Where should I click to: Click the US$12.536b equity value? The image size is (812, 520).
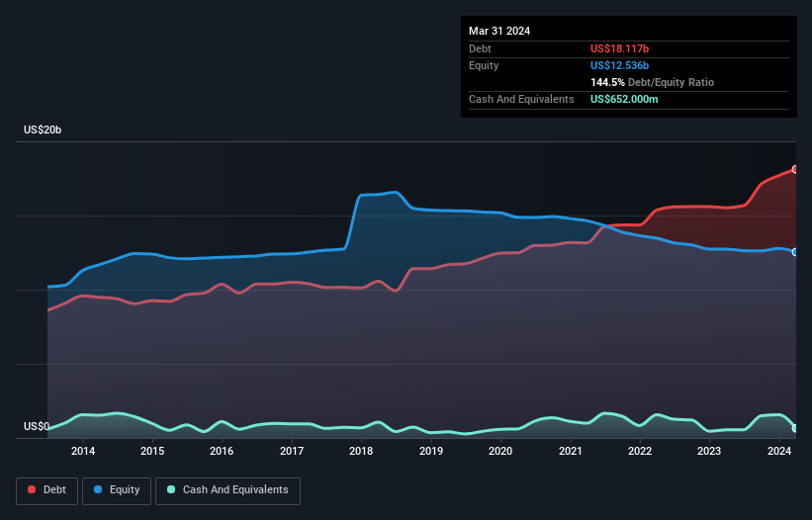click(x=619, y=65)
